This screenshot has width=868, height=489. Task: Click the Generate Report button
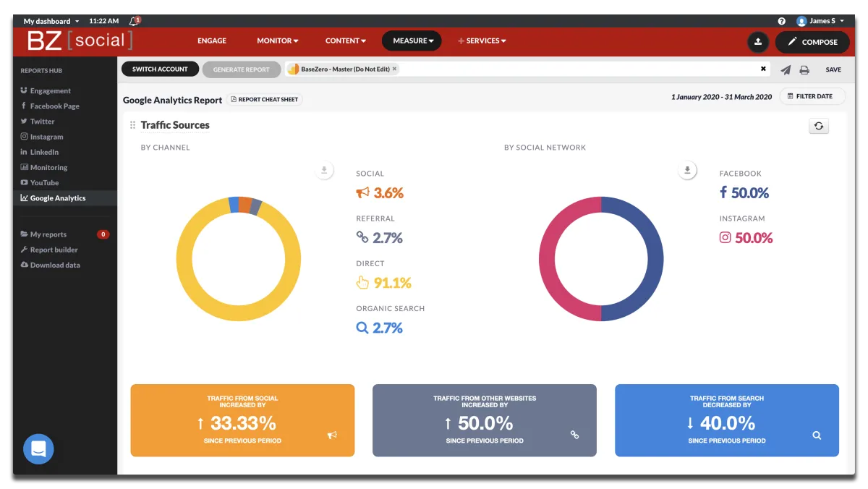pos(241,69)
